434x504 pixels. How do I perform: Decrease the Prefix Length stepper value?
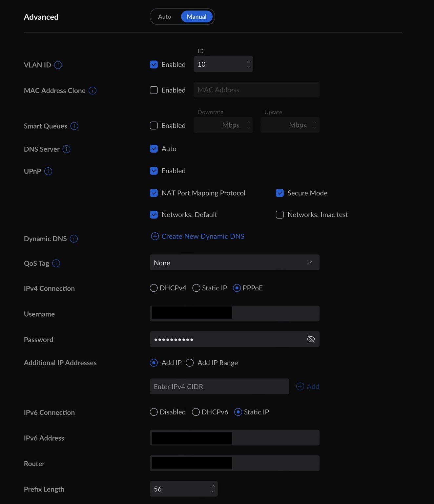coord(213,492)
